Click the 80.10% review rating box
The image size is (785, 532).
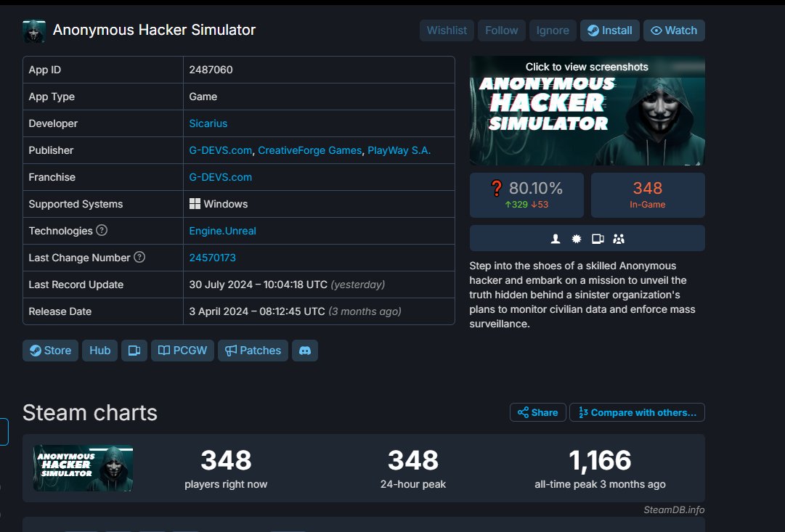(x=526, y=195)
